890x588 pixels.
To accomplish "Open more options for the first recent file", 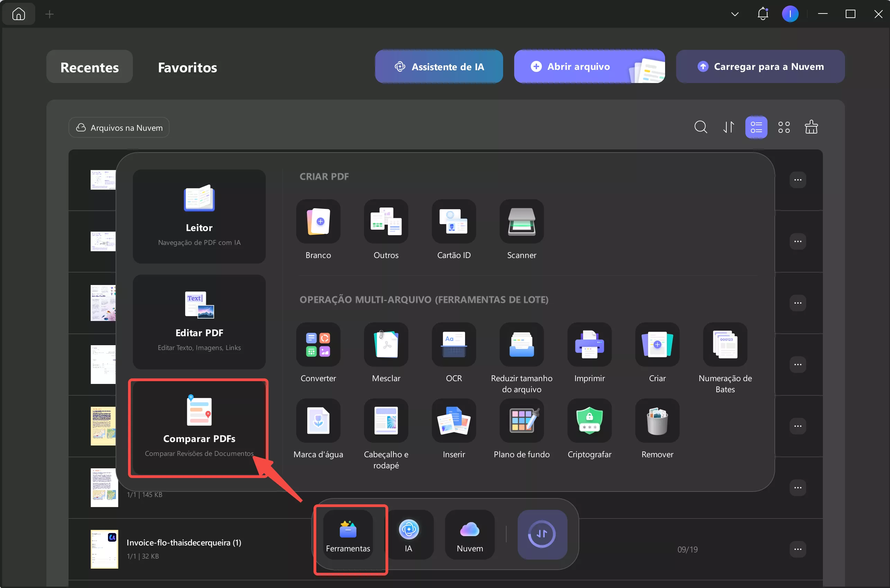I will click(798, 180).
